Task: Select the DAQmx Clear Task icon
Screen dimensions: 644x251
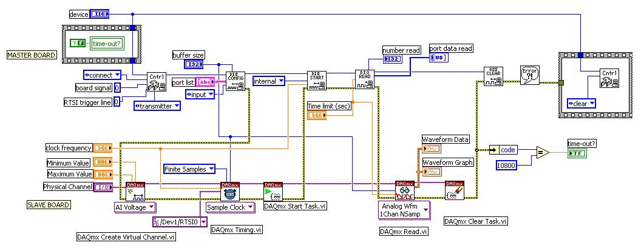Action: tap(454, 190)
